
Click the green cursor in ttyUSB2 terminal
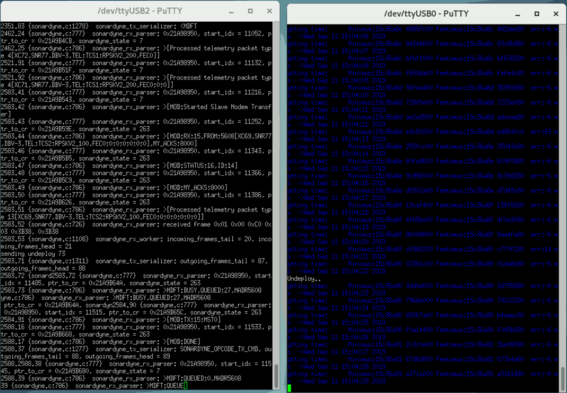tap(185, 385)
